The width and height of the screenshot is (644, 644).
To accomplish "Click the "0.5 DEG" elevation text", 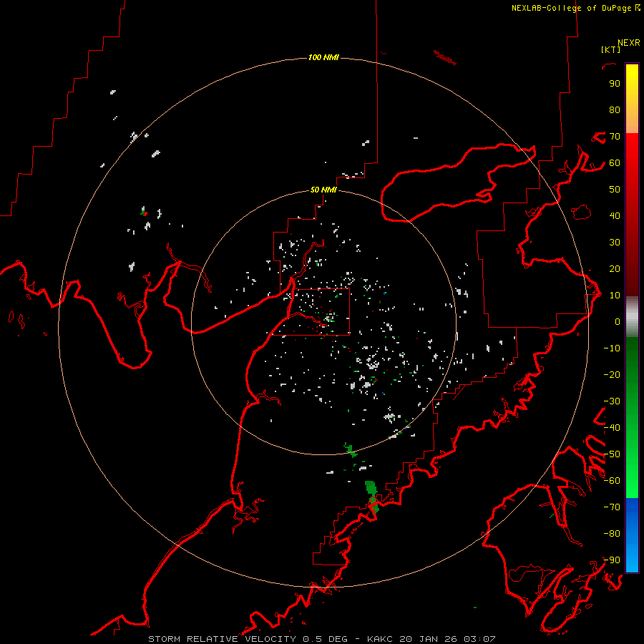I will [326, 639].
